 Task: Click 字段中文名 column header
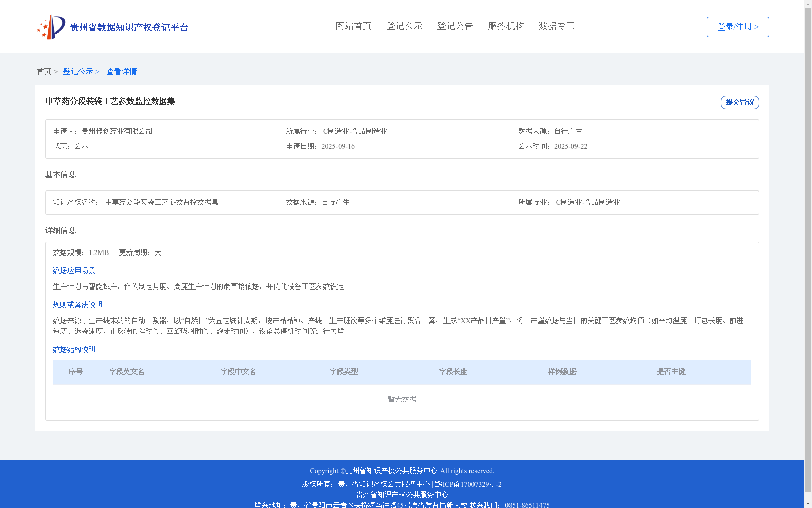[239, 372]
